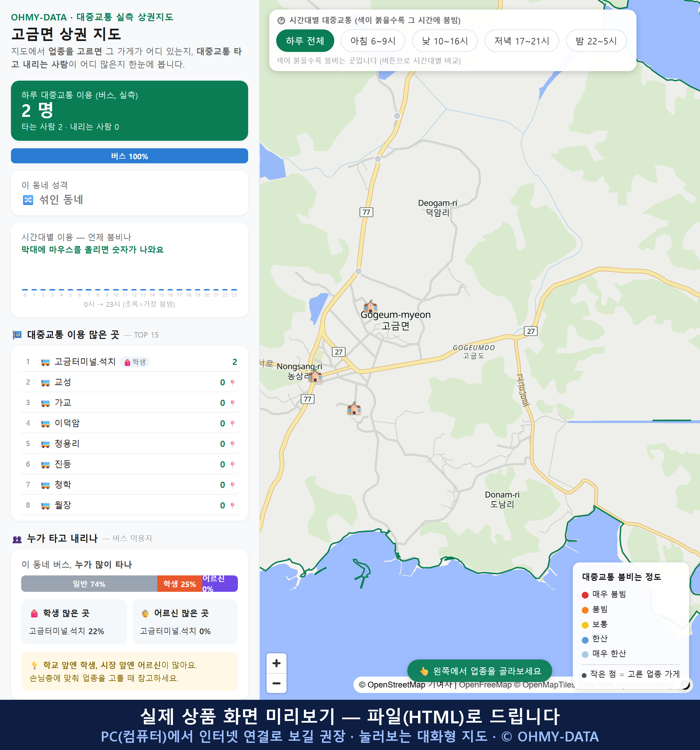The image size is (700, 750).
Task: Click the school icon below route 77 sign
Action: point(354,408)
